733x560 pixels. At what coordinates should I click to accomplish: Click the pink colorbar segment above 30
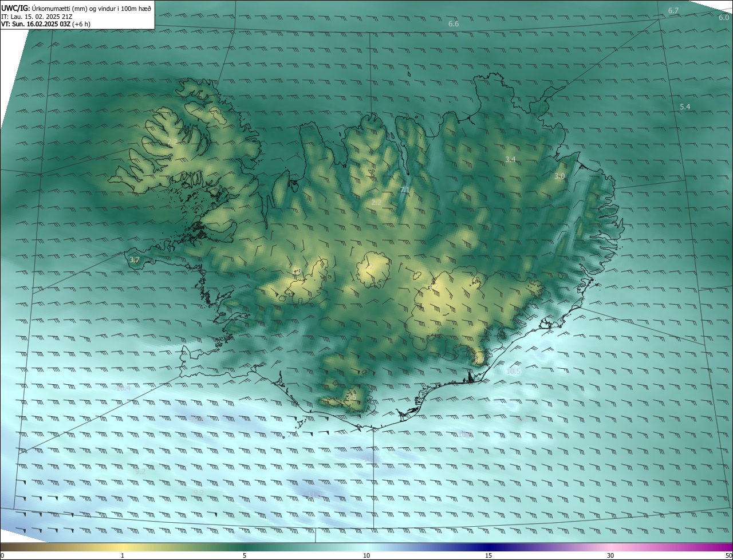click(x=610, y=547)
